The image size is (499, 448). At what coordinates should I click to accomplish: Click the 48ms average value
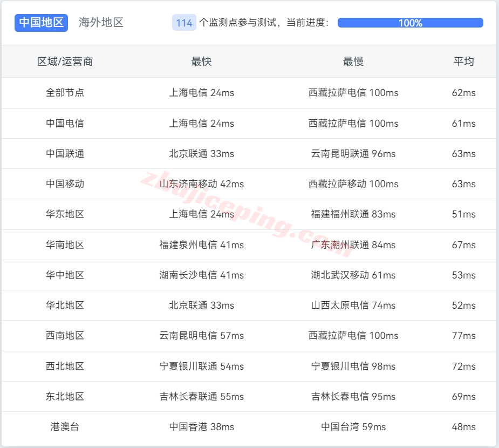[464, 426]
